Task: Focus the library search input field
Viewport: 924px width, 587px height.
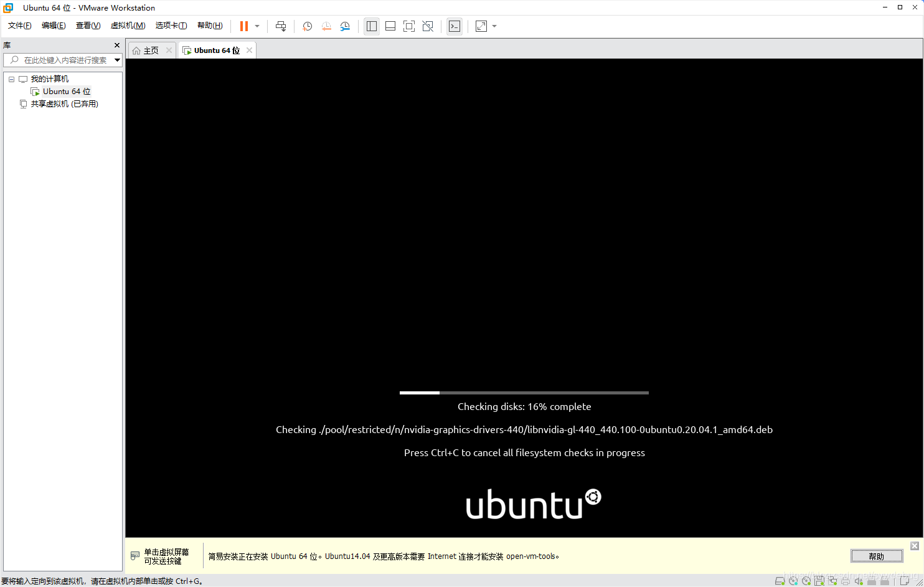Action: click(x=62, y=60)
